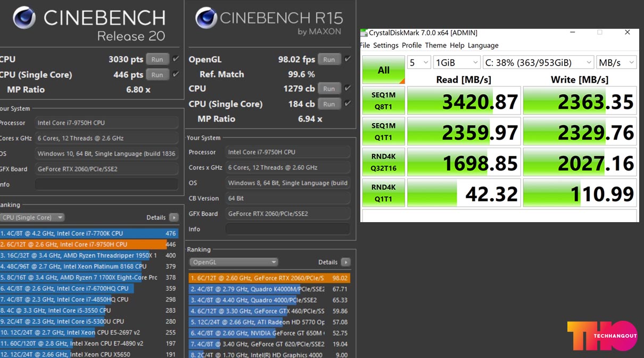Click the 2363.35 sequential write result
This screenshot has height=358, width=644.
pyautogui.click(x=580, y=101)
